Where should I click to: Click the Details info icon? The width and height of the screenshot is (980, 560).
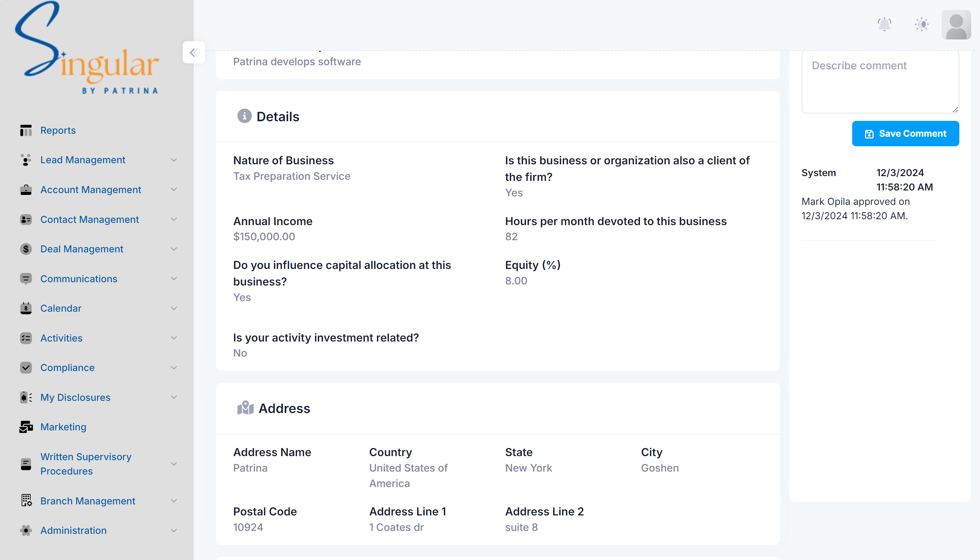(x=244, y=116)
